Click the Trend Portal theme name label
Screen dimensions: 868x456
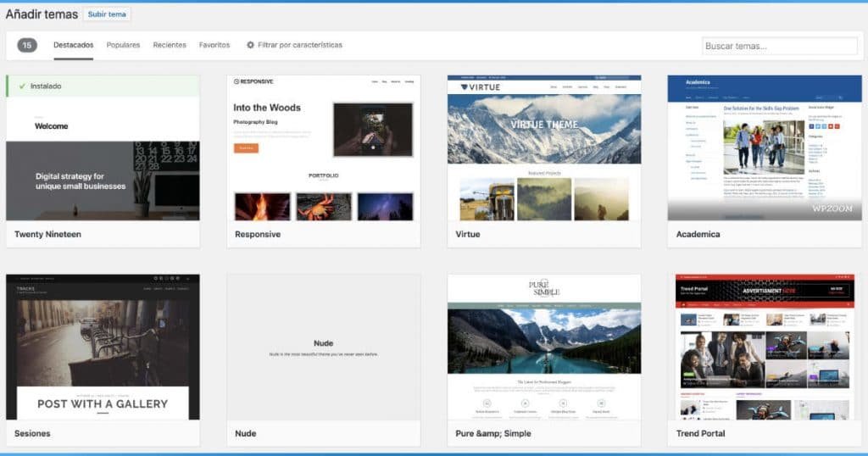[700, 433]
